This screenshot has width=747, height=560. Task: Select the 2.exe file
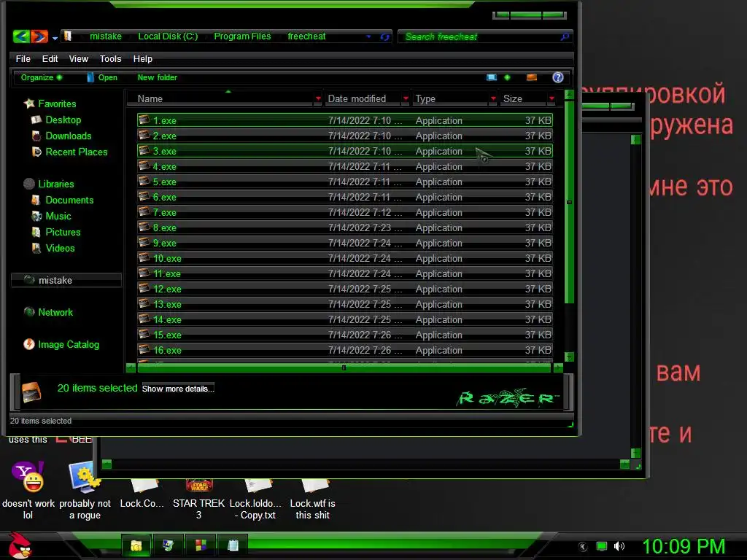tap(345, 136)
